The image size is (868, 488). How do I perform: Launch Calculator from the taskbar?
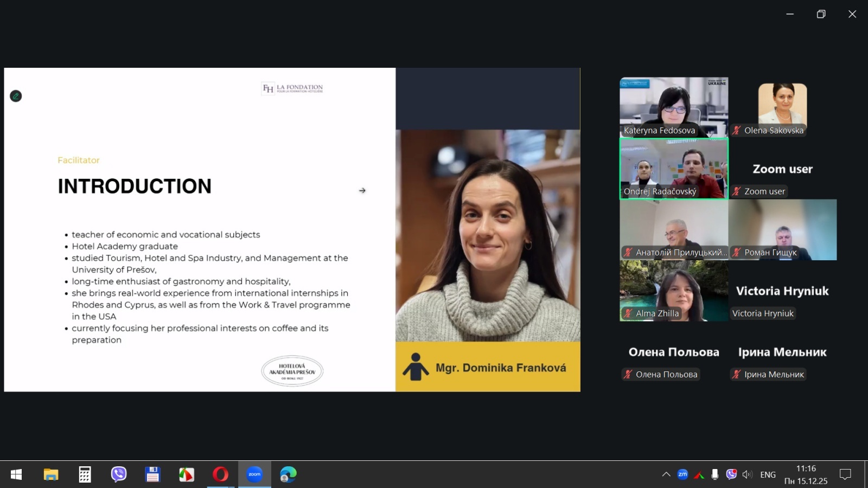coord(85,474)
